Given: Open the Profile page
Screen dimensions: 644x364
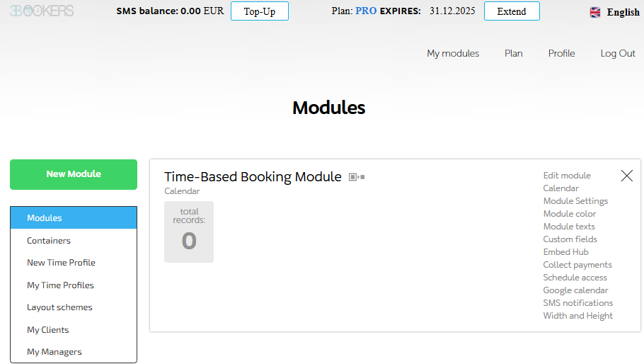Looking at the screenshot, I should [561, 53].
